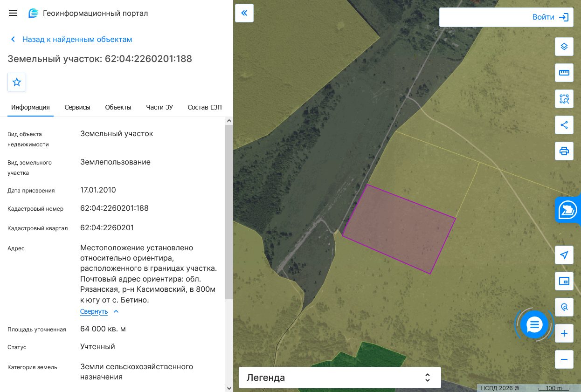
Task: Click the Земли сельскохозяйственного назначения value
Action: coord(137,371)
